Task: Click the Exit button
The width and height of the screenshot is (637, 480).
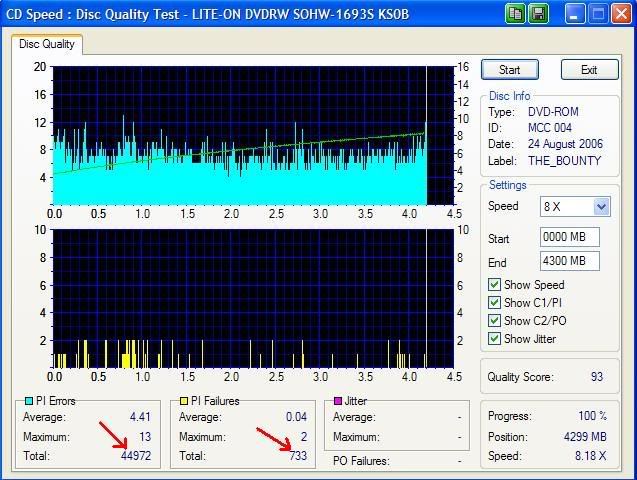Action: coord(589,70)
